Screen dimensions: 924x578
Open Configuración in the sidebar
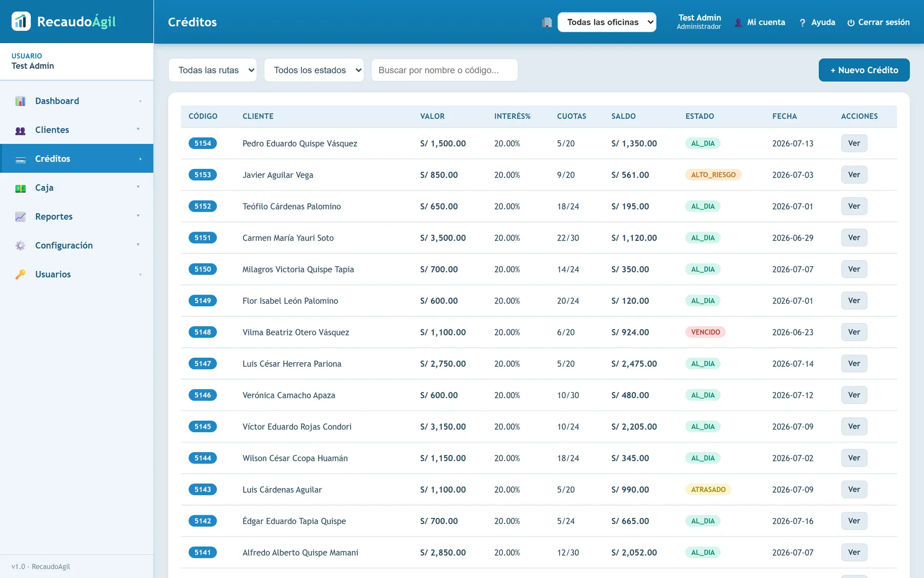point(76,245)
